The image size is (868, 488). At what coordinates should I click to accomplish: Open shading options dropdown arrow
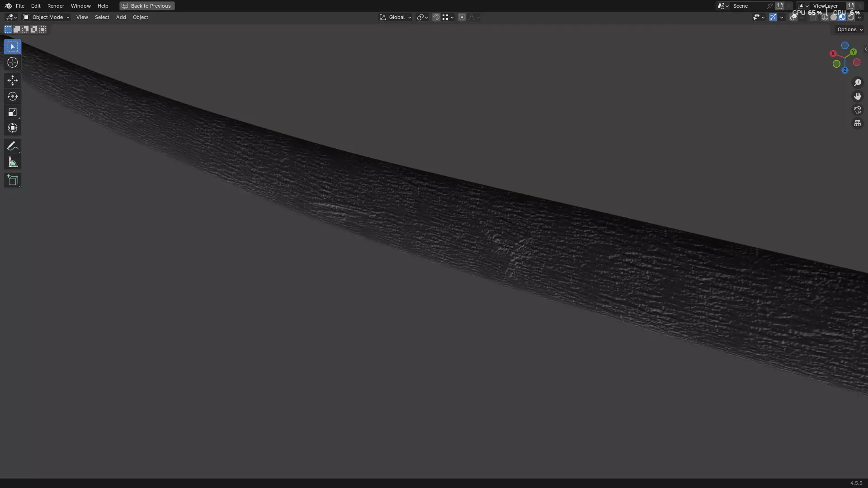859,17
